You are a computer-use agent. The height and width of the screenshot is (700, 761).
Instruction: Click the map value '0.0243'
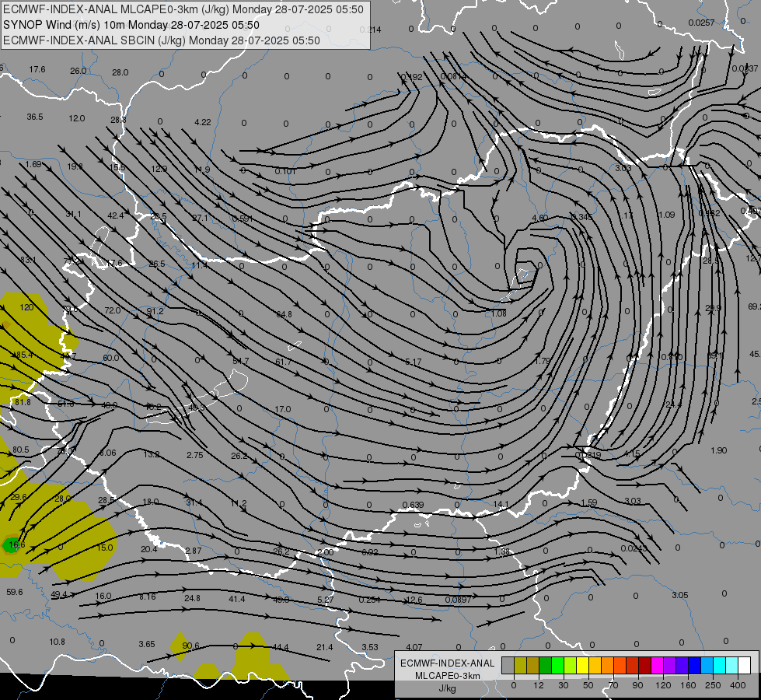pos(634,548)
